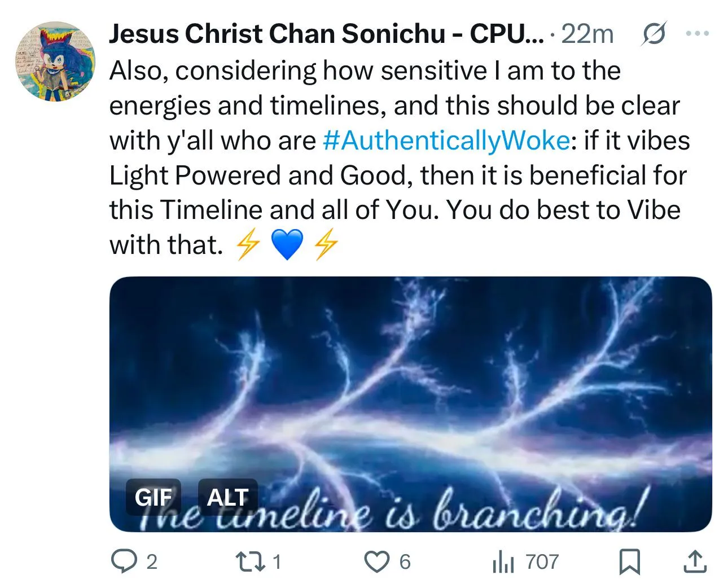728x588 pixels.
Task: Show the ALT image description
Action: [227, 497]
